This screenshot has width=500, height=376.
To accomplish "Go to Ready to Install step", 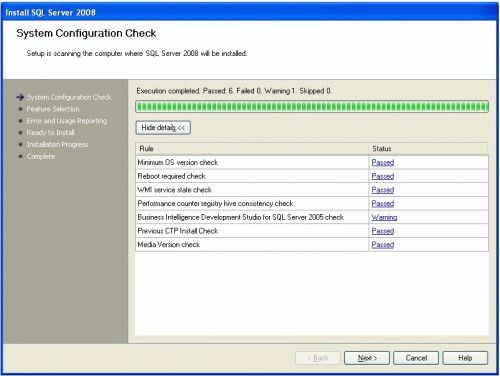I will coord(51,133).
